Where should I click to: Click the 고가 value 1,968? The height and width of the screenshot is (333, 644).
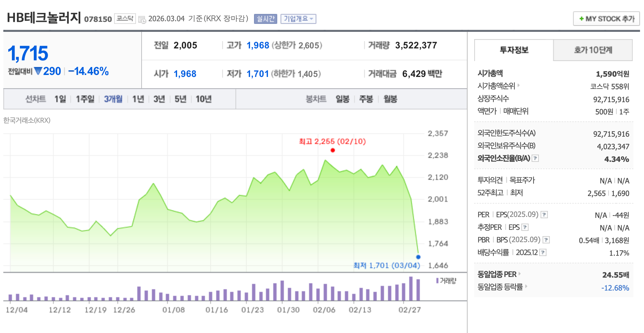coord(258,45)
